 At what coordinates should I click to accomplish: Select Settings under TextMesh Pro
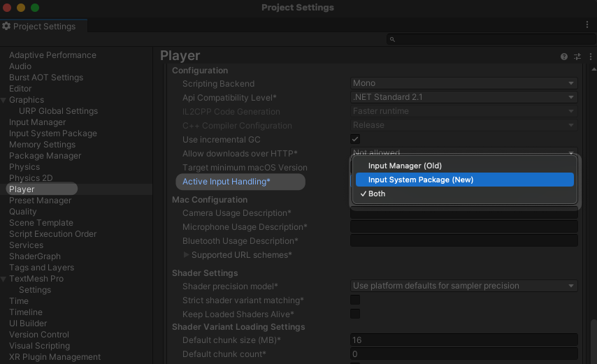tap(35, 290)
